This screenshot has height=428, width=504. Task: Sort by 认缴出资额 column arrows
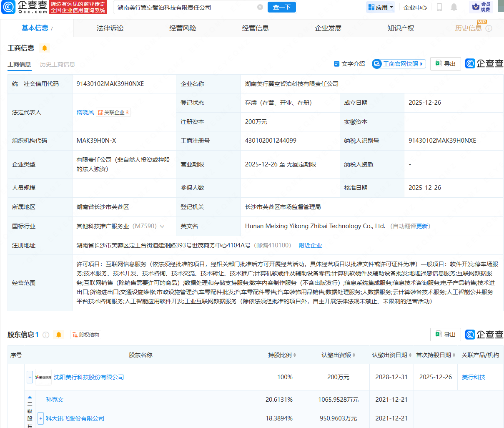coord(354,355)
